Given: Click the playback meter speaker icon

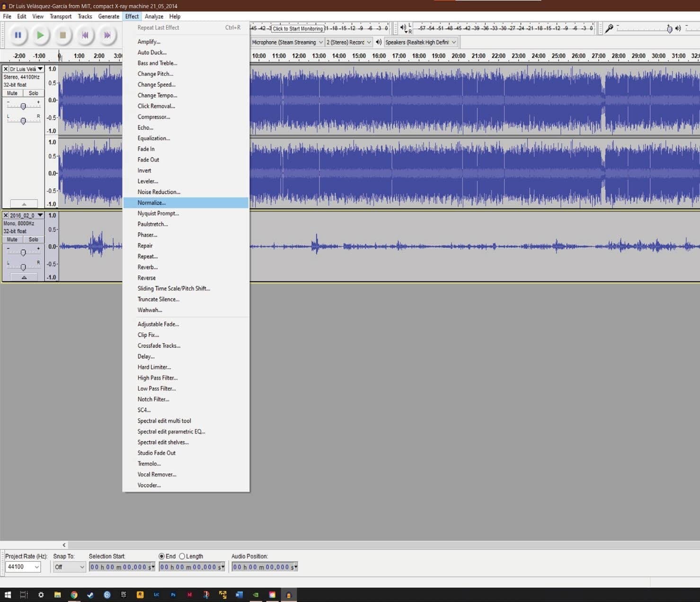Looking at the screenshot, I should pos(403,28).
